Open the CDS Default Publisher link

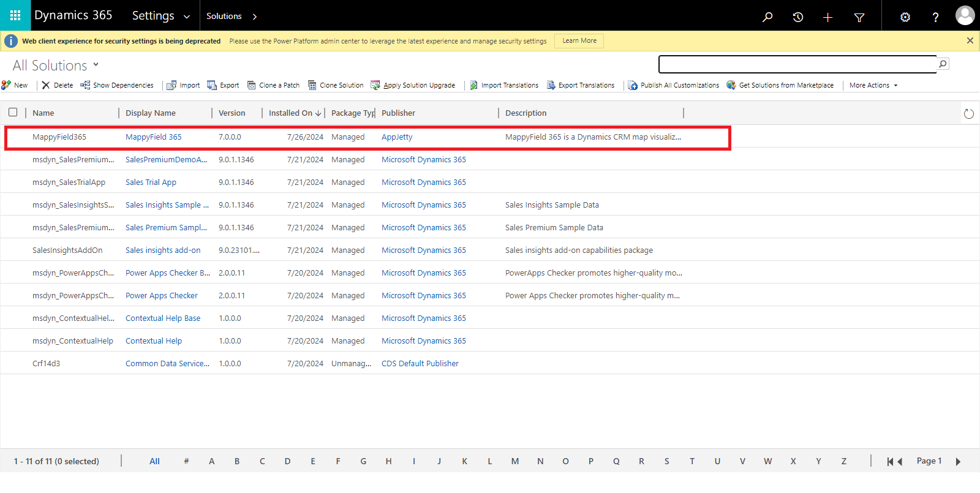pos(420,363)
